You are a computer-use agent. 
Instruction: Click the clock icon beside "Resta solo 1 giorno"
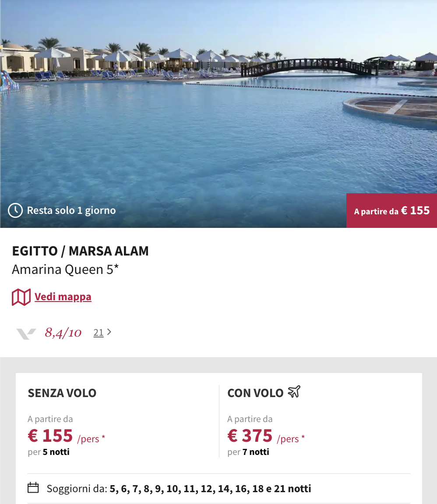click(15, 210)
